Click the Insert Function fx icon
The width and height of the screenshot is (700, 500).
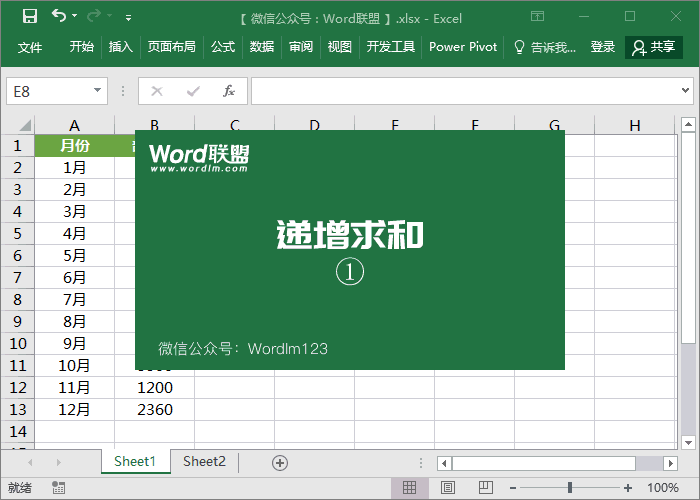pos(228,91)
